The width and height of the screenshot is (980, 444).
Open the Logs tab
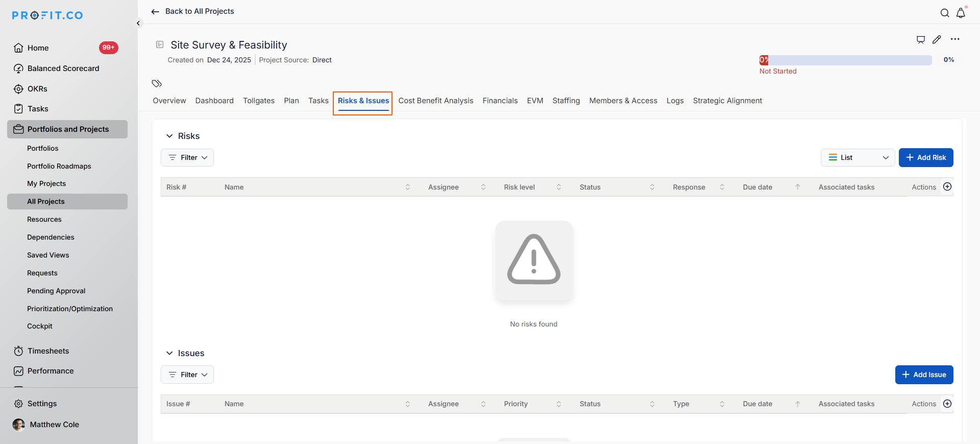(x=675, y=101)
